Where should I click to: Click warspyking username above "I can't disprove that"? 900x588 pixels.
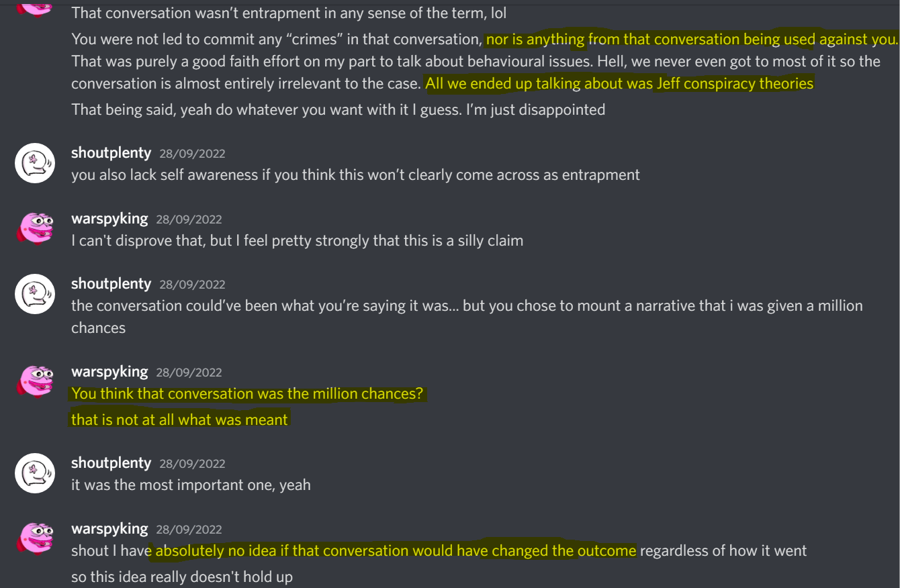click(109, 219)
